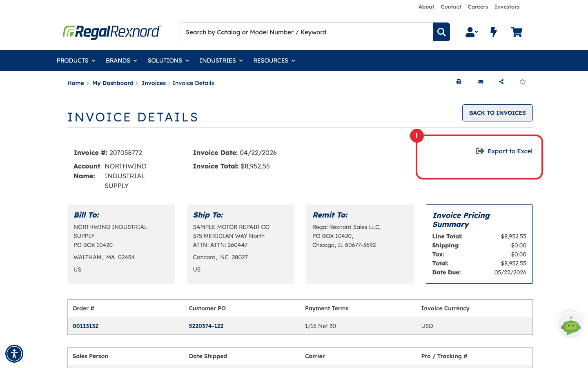
Task: Click the Export to Excel arrow icon
Action: pyautogui.click(x=480, y=151)
